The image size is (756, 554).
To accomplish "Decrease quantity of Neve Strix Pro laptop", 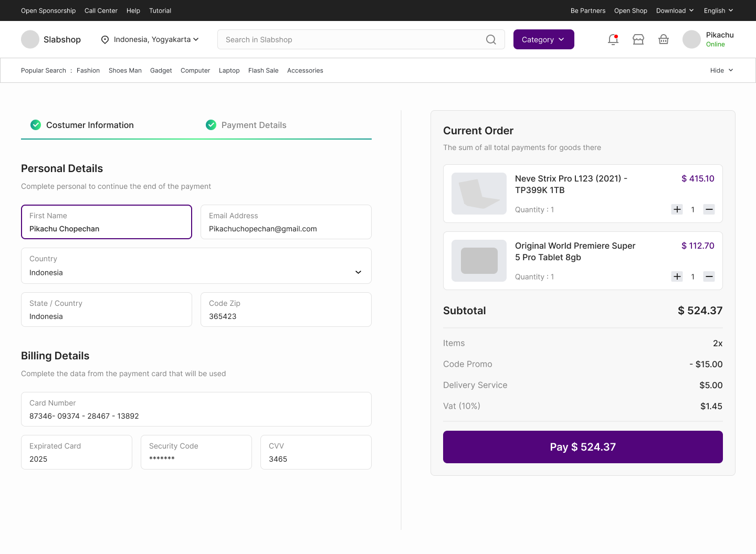I will pyautogui.click(x=709, y=209).
